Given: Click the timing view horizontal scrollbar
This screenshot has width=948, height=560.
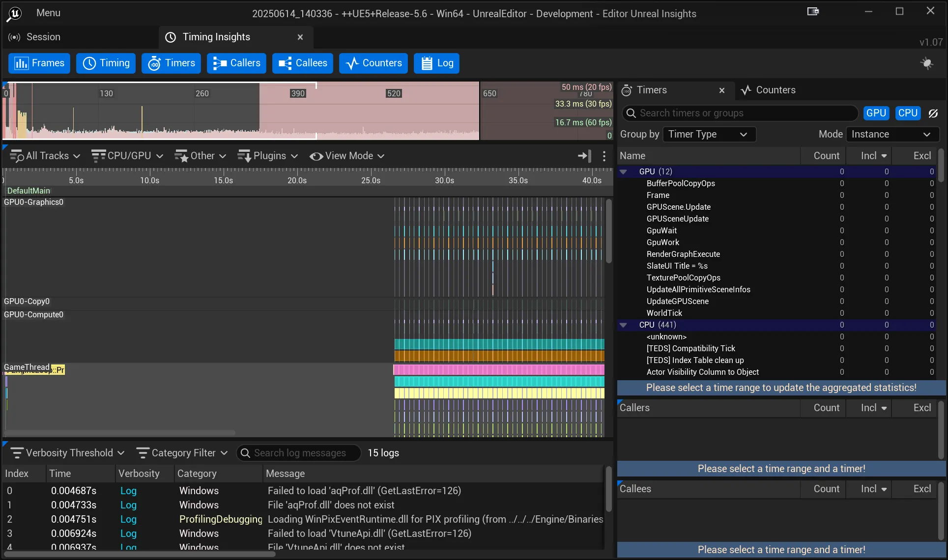Looking at the screenshot, I should coord(119,433).
